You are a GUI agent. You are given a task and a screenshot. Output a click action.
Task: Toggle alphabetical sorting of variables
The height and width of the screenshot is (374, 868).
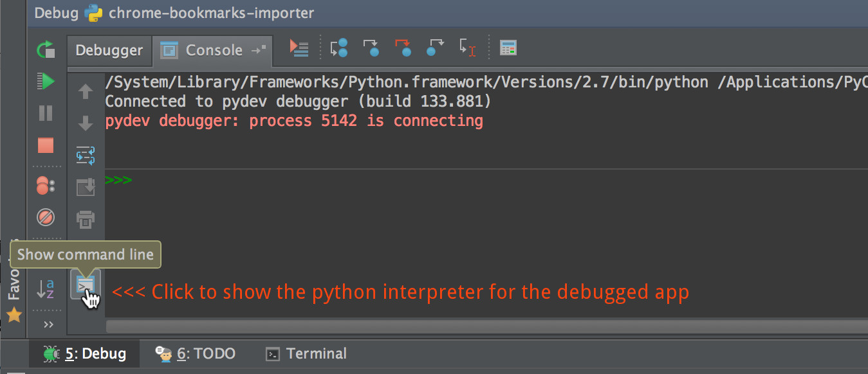click(x=46, y=290)
